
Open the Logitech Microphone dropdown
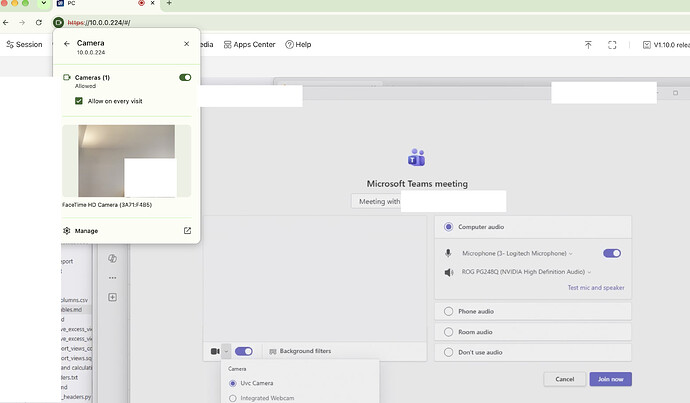(518, 253)
